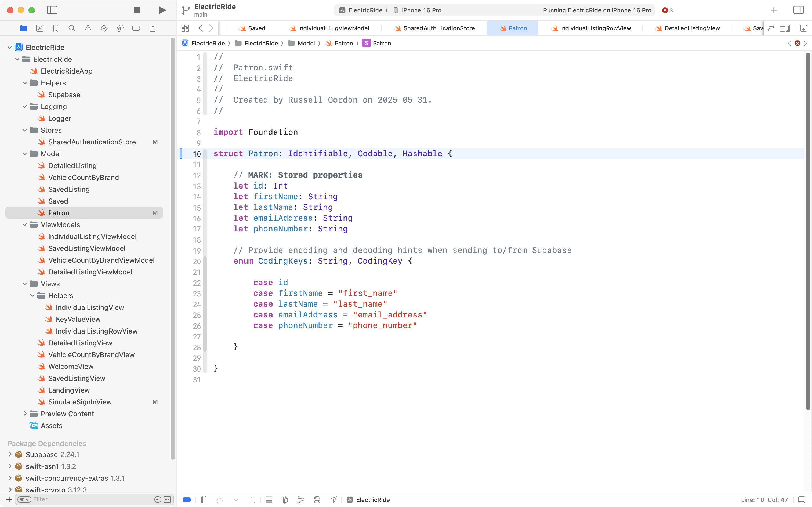Viewport: 812px width, 507px height.
Task: Toggle breakpoints activation in debug bar
Action: [187, 500]
